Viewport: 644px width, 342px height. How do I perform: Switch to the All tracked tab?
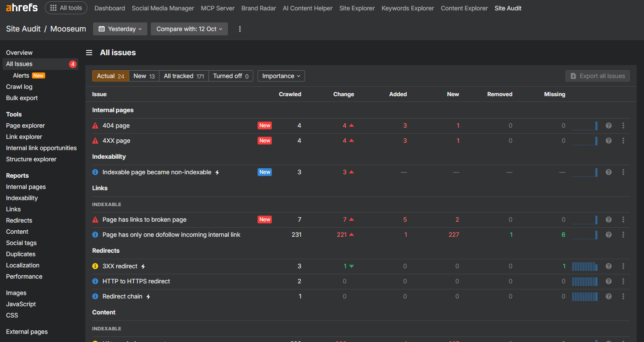184,76
